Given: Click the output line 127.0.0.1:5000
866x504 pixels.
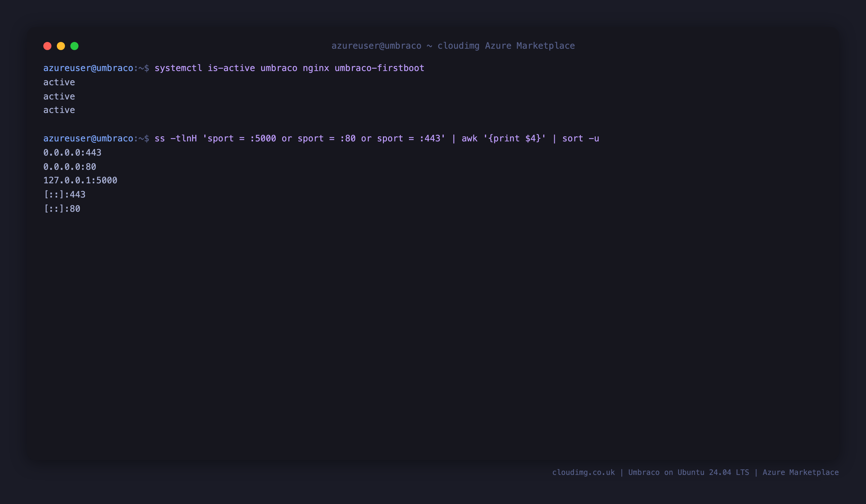Looking at the screenshot, I should [x=81, y=180].
